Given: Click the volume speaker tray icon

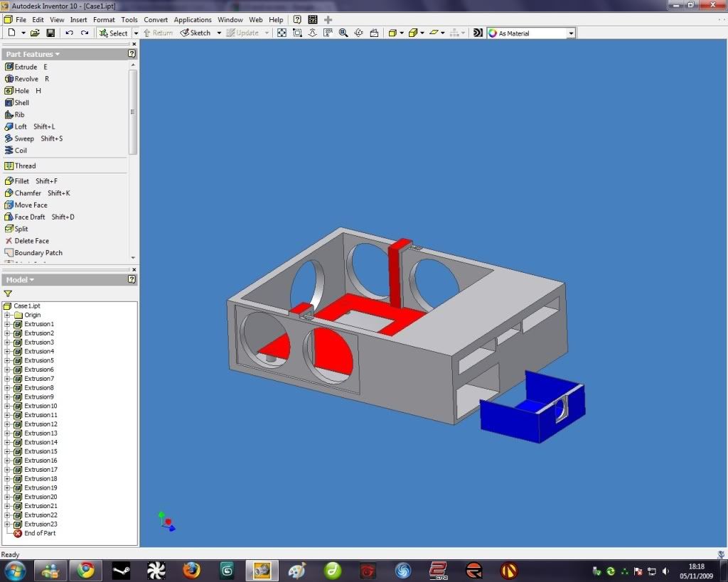Looking at the screenshot, I should tap(665, 571).
